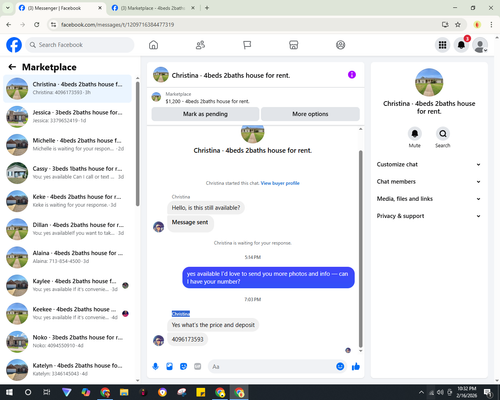Open Alaina 4beds 2baths conversation

coord(67,257)
